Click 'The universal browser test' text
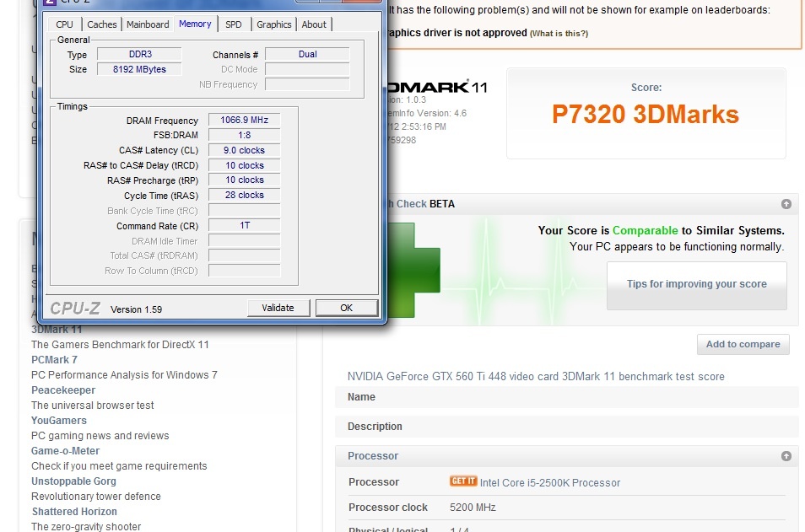This screenshot has height=532, width=805. [x=93, y=406]
